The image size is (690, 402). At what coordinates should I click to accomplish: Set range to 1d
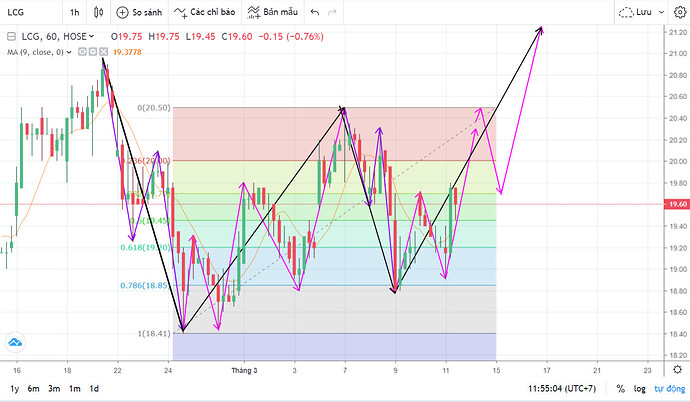point(94,389)
